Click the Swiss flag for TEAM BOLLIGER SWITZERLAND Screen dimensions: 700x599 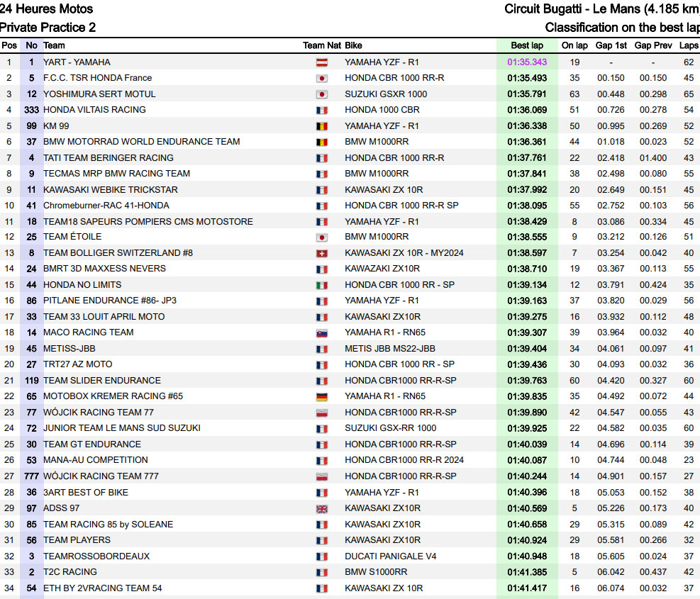click(321, 253)
